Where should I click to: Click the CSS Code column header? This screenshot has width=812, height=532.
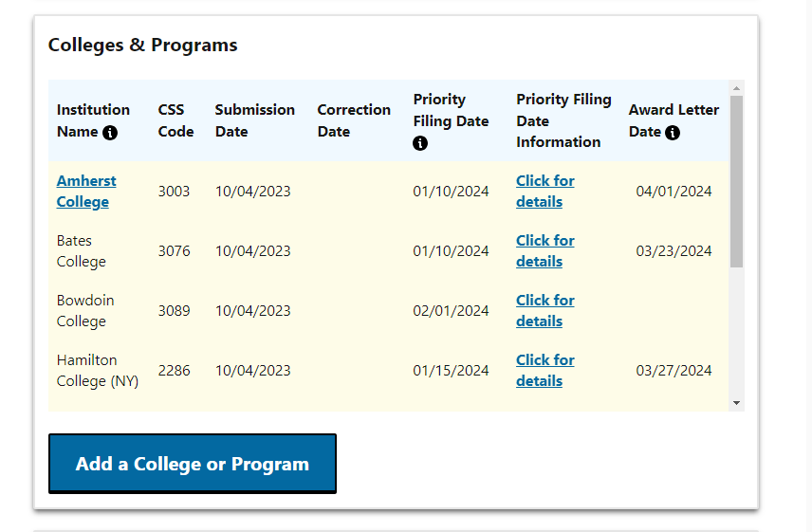pyautogui.click(x=175, y=120)
